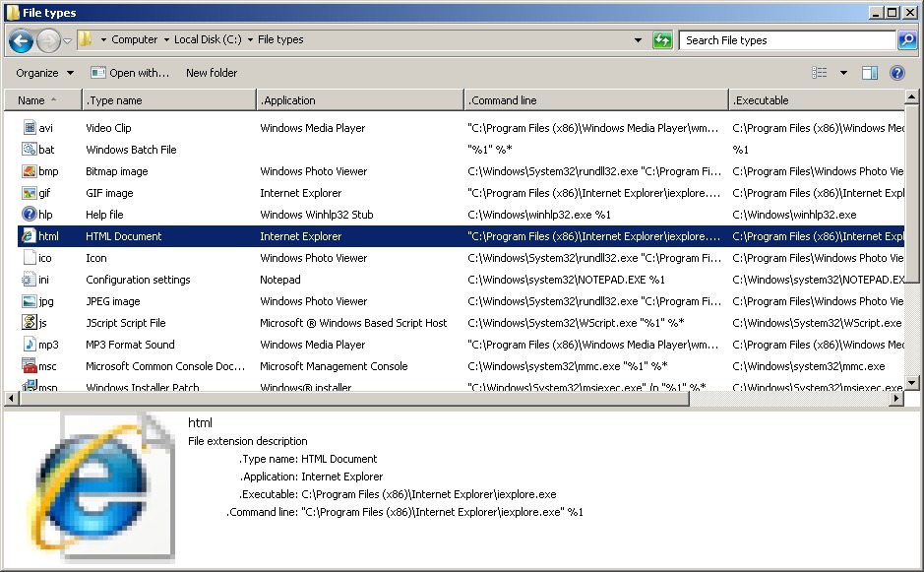Click the vertical scrollbar down arrow
This screenshot has height=572, width=924.
(x=911, y=383)
